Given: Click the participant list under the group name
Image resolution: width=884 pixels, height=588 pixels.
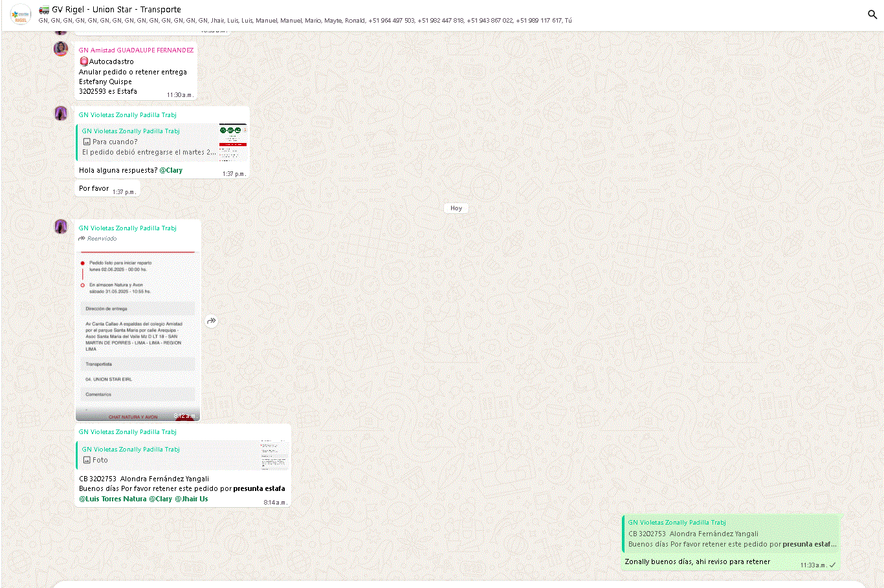Looking at the screenshot, I should pyautogui.click(x=304, y=21).
